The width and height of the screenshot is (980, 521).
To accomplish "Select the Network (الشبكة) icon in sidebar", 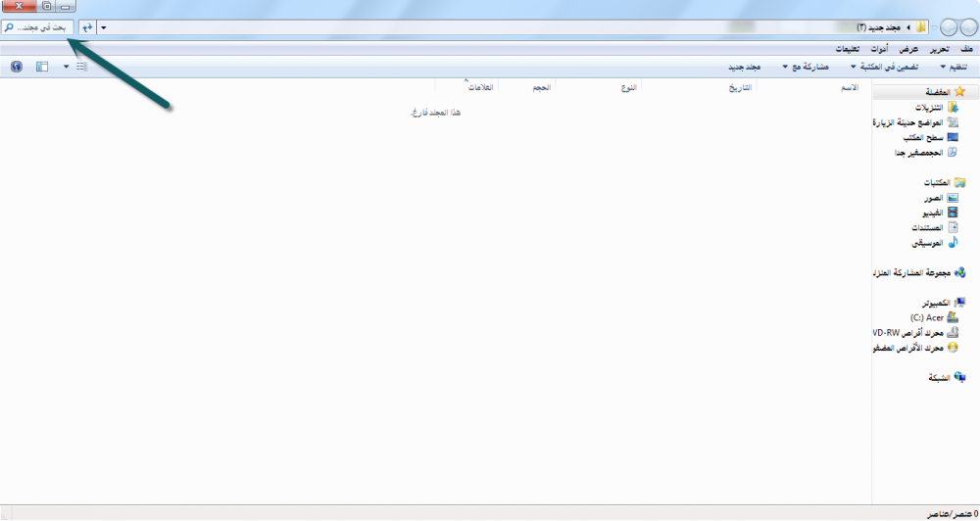I will pyautogui.click(x=959, y=377).
